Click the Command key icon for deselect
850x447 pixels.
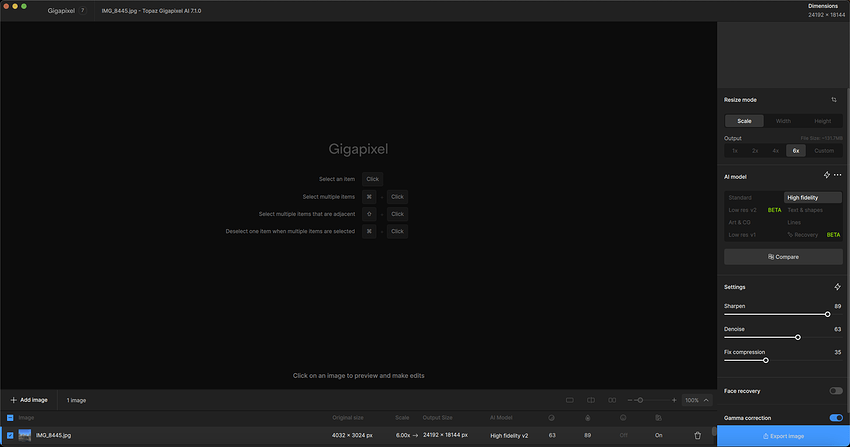369,231
